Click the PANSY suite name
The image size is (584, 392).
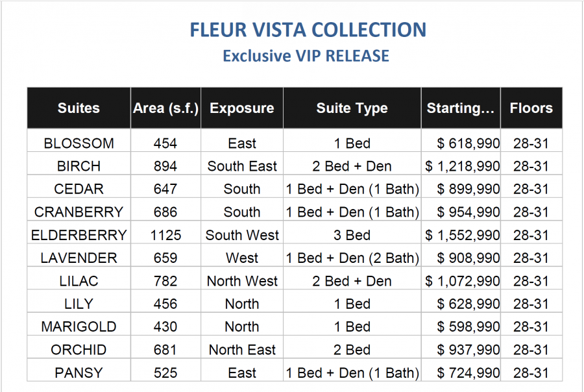coord(79,373)
